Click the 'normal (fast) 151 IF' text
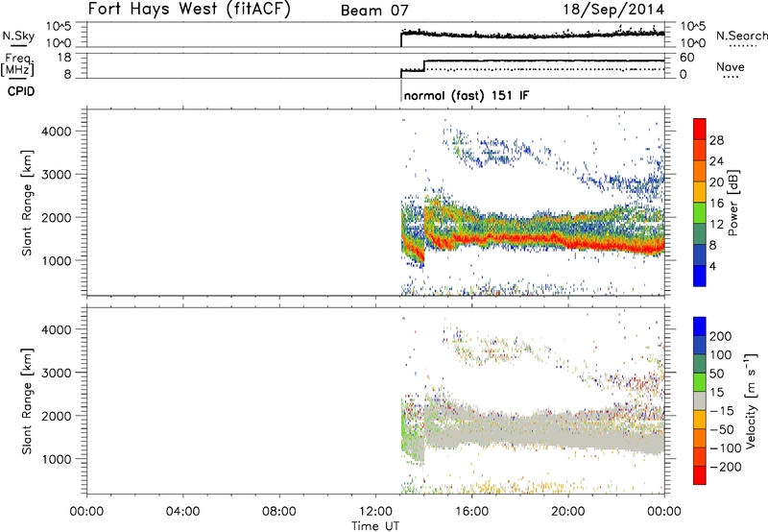Screen dimensions: 768x532 click(x=467, y=95)
